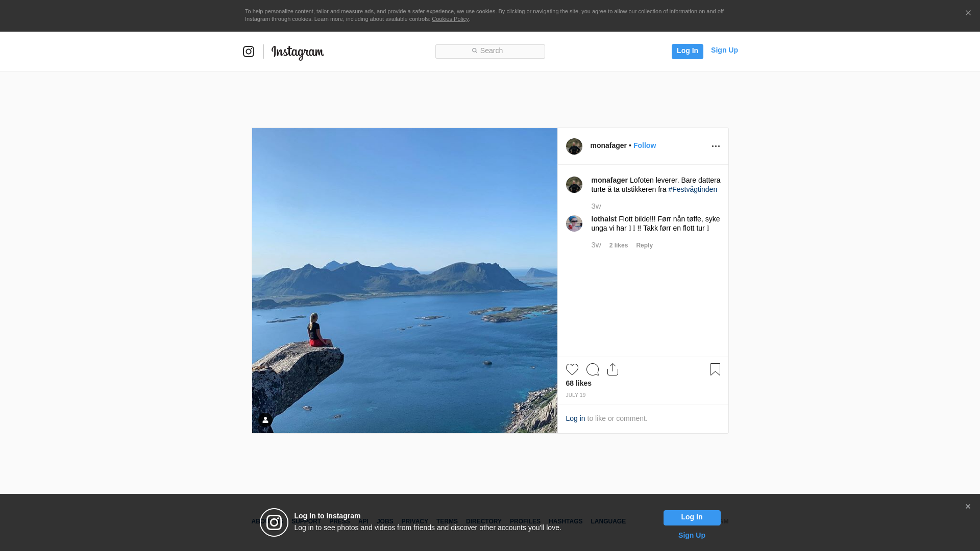Click the HASHTAGS footer menu item
Viewport: 980px width, 551px height.
point(565,521)
